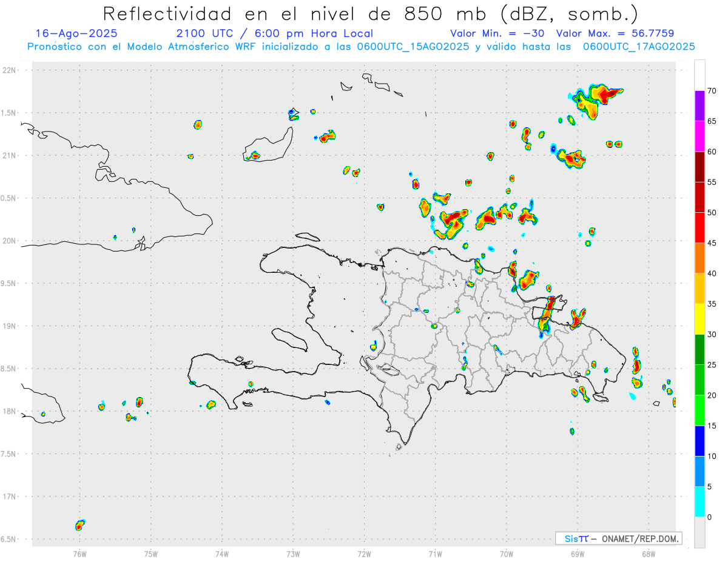The width and height of the screenshot is (728, 562).
Task: Click the time label '2100 UTC / 6:00 pm Hora Local'
Action: pyautogui.click(x=275, y=33)
